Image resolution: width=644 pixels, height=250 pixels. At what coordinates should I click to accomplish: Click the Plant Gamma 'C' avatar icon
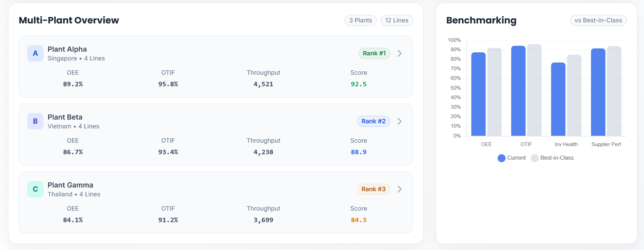[x=35, y=189]
